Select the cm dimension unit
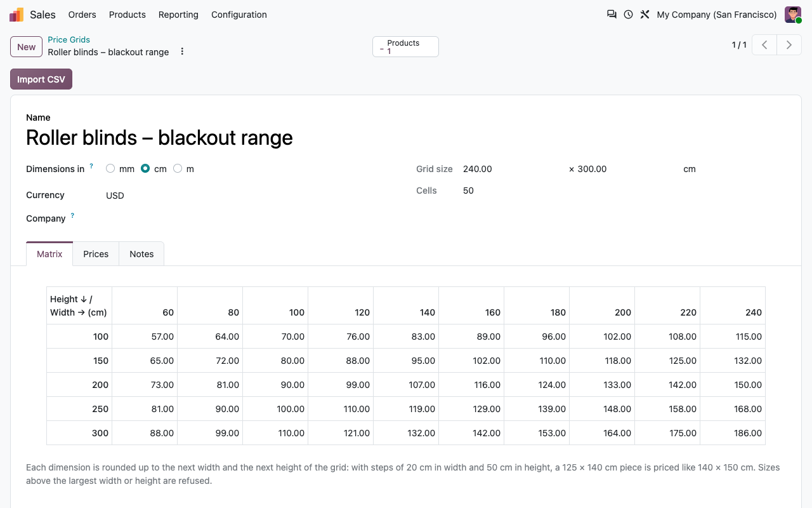Image resolution: width=812 pixels, height=508 pixels. [x=145, y=169]
